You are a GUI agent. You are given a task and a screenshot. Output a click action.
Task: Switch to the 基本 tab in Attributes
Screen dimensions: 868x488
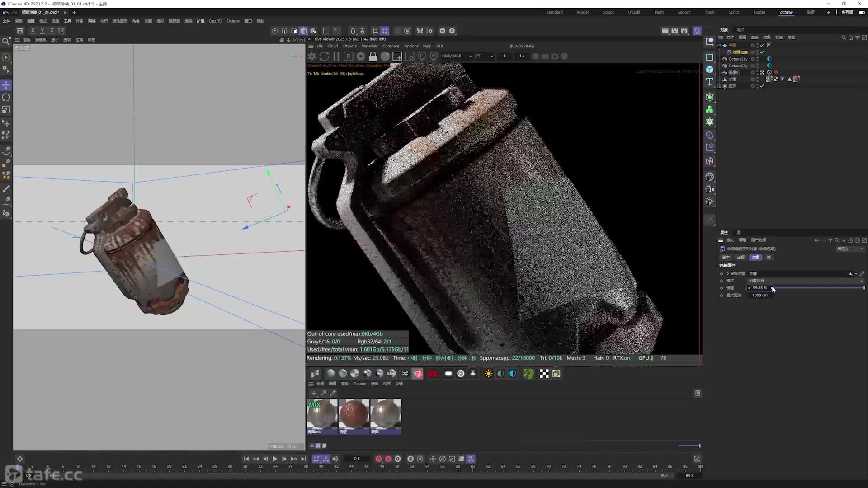coord(726,257)
